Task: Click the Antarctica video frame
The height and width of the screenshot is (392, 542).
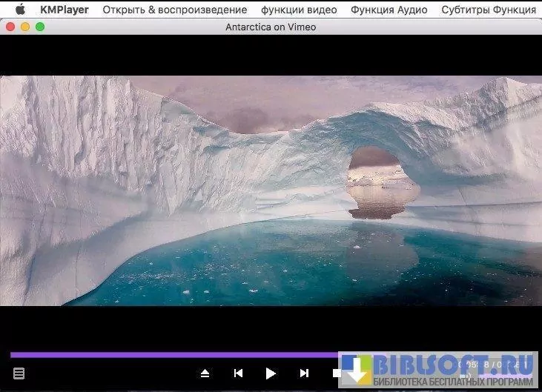Action: click(271, 190)
